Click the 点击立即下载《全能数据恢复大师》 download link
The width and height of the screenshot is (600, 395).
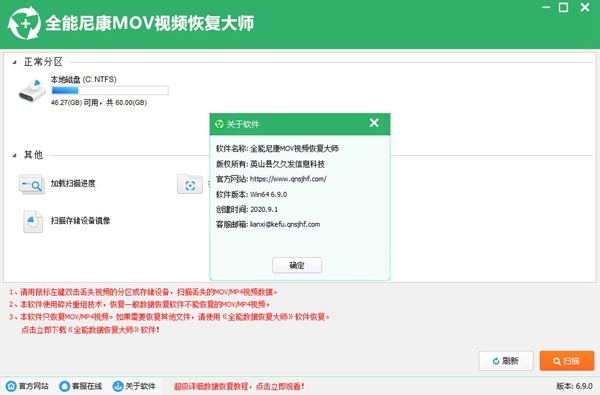[90, 330]
